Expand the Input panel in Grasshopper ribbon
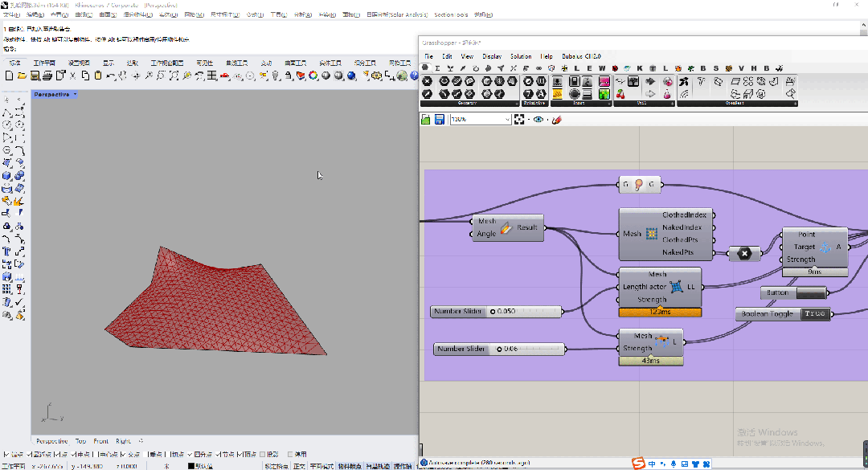Image resolution: width=868 pixels, height=470 pixels. [x=609, y=104]
